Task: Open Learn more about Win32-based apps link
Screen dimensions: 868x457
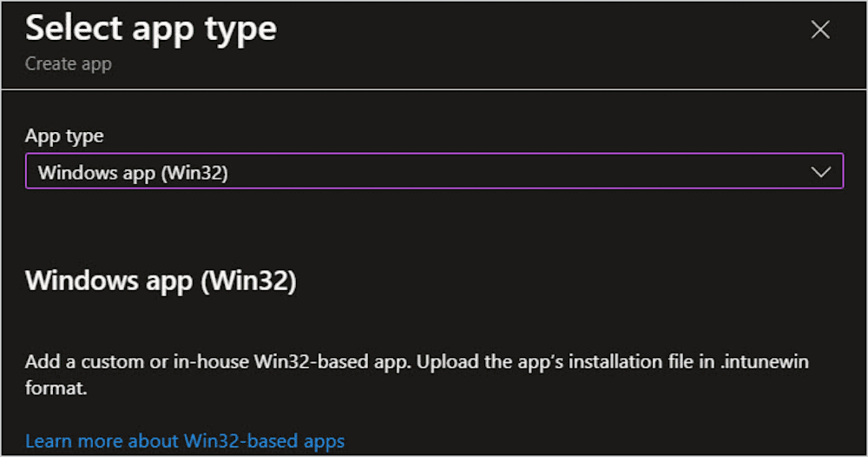Action: (x=185, y=441)
